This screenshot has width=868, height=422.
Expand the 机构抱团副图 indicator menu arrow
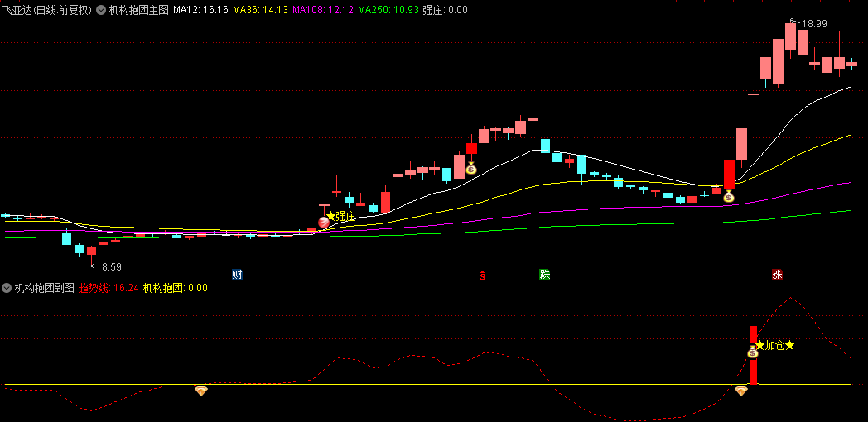pyautogui.click(x=7, y=288)
